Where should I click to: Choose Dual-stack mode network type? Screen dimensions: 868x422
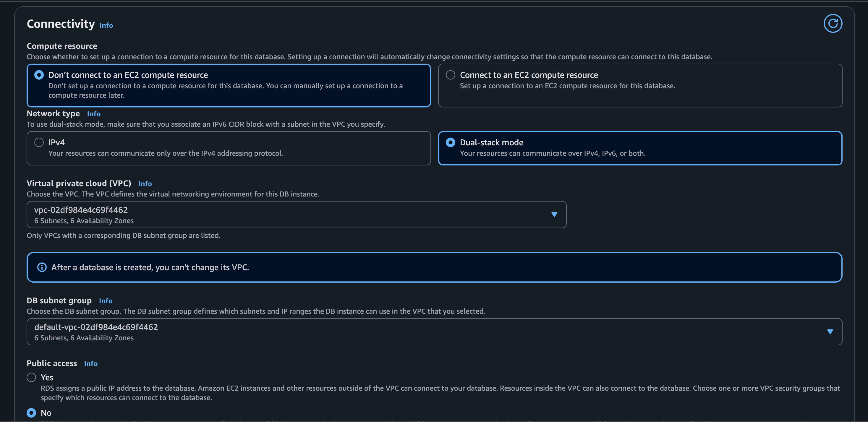pos(451,142)
